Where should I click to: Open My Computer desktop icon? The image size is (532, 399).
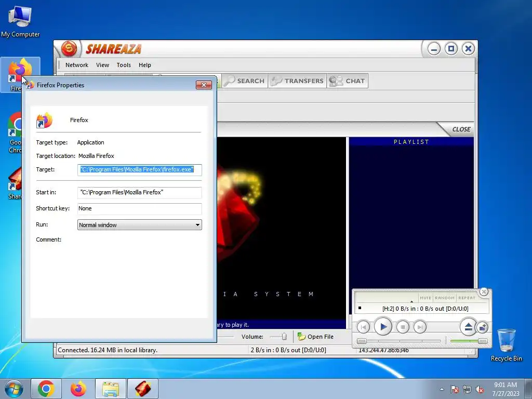[20, 21]
